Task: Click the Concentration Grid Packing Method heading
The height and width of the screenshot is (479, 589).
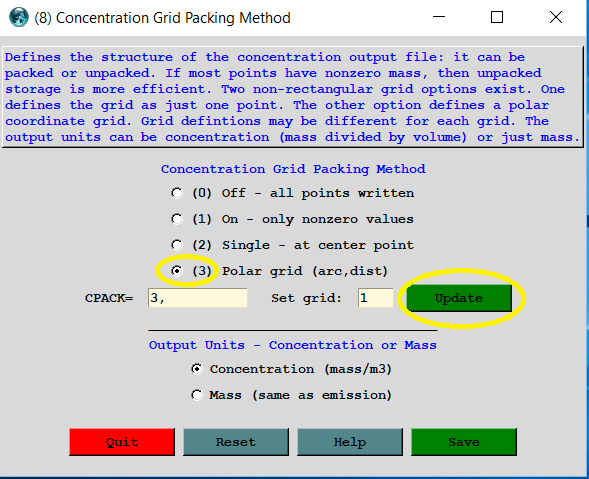Action: pos(293,169)
